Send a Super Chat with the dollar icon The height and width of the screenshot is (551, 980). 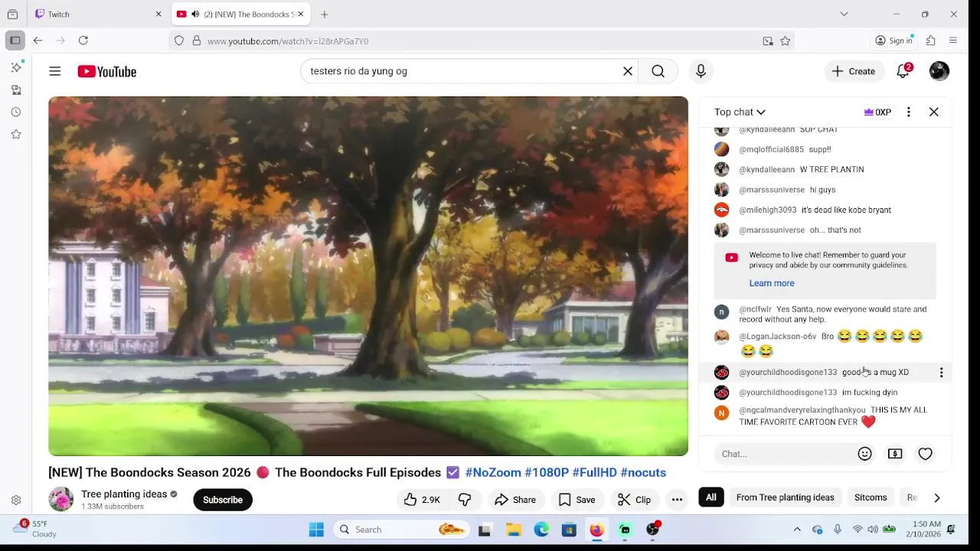(x=895, y=454)
